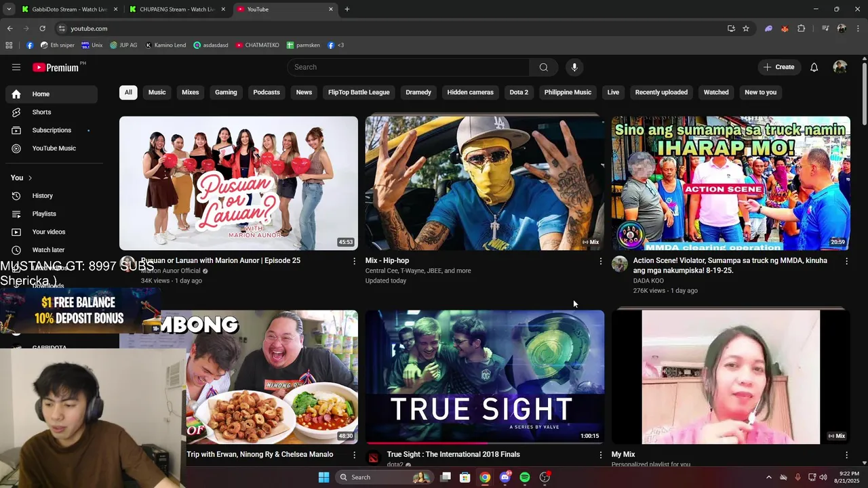Select the Gaming filter chip
This screenshot has width=868, height=488.
226,92
